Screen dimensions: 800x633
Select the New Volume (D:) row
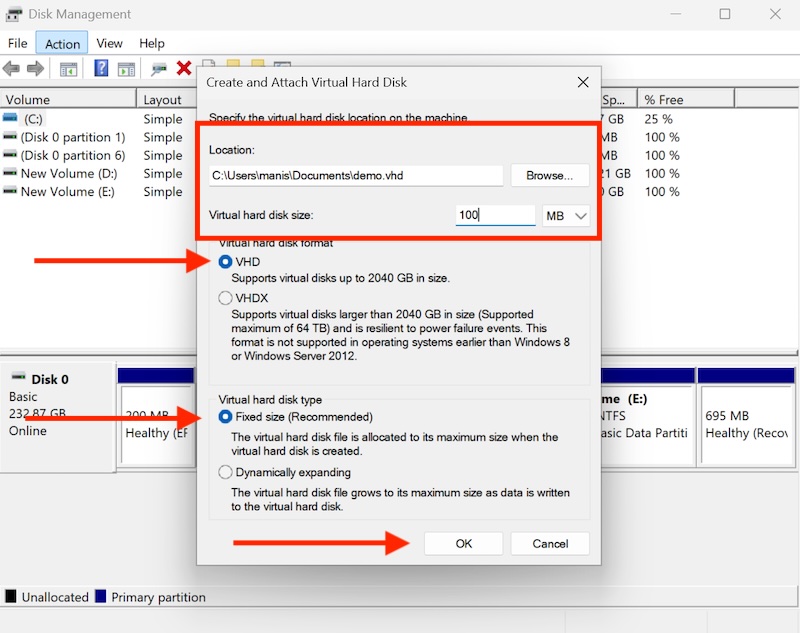pyautogui.click(x=60, y=173)
